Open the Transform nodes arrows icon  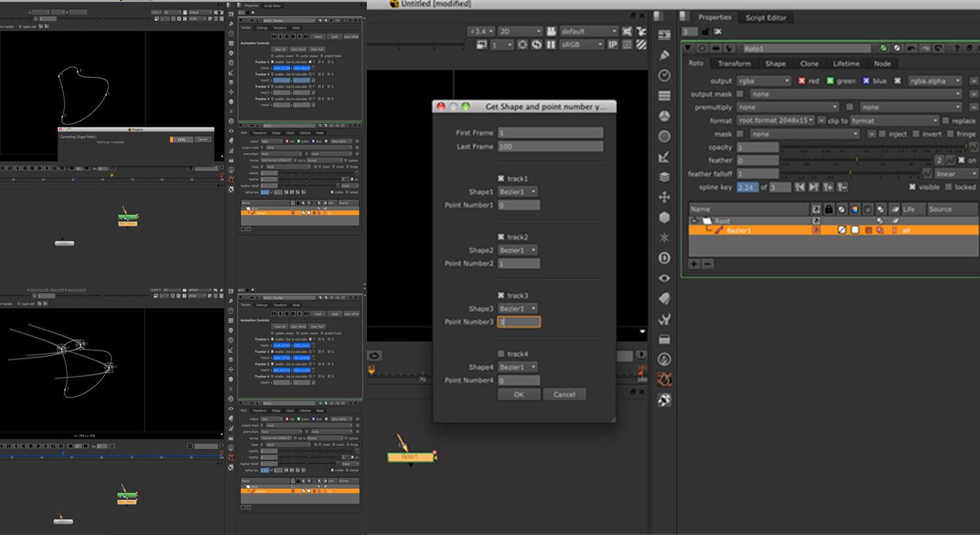pyautogui.click(x=665, y=197)
